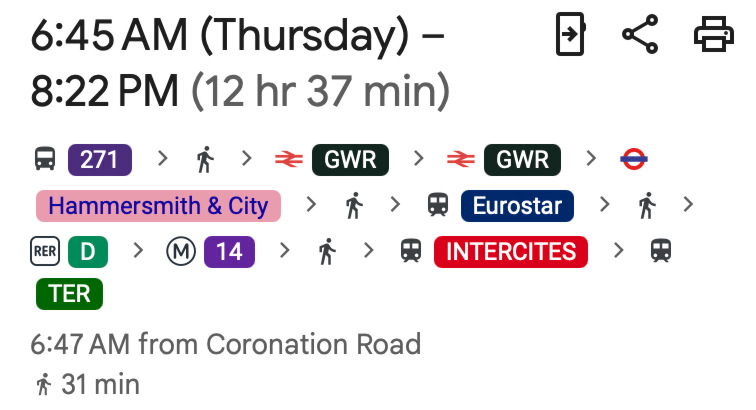Select the green RER D line badge

tap(87, 252)
